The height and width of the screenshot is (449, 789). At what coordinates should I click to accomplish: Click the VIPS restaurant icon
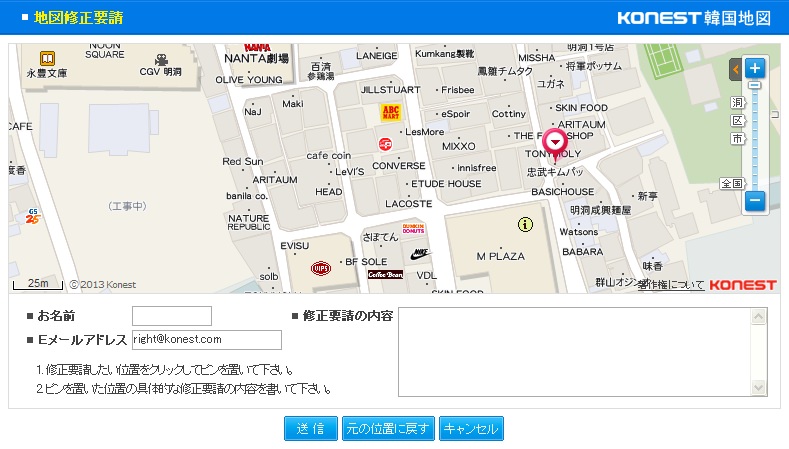(x=321, y=268)
